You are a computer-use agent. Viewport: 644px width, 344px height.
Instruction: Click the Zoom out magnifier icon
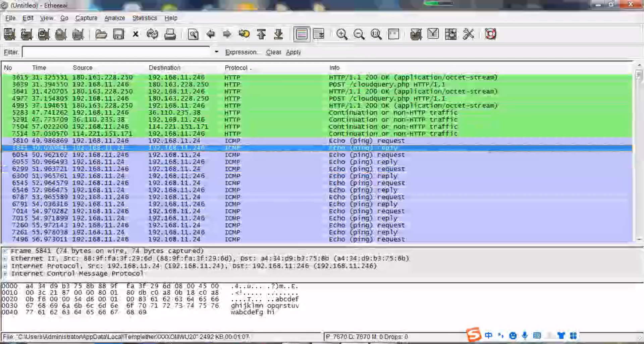[x=359, y=34]
